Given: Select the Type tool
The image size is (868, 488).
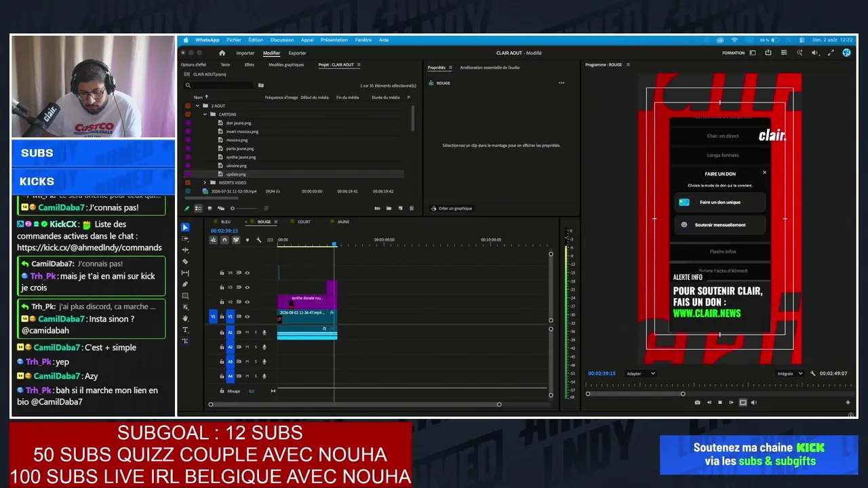Looking at the screenshot, I should (185, 329).
